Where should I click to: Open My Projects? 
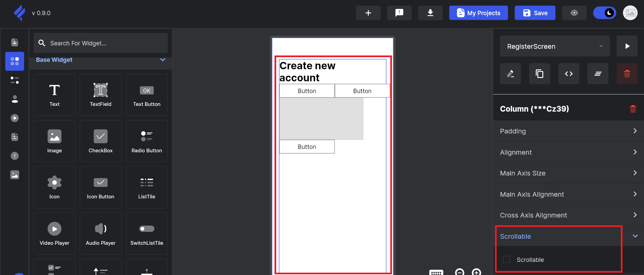pos(478,13)
